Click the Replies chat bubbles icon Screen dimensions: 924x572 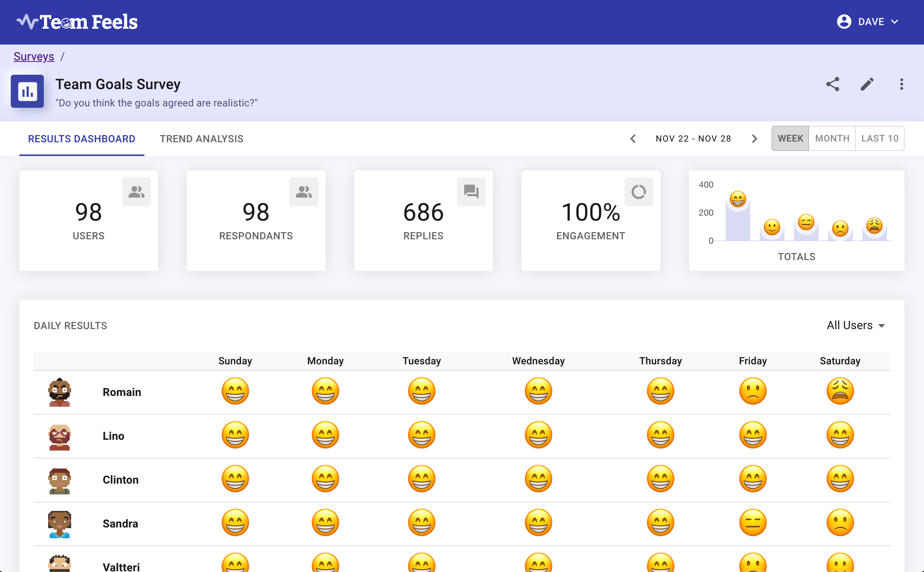pos(471,192)
